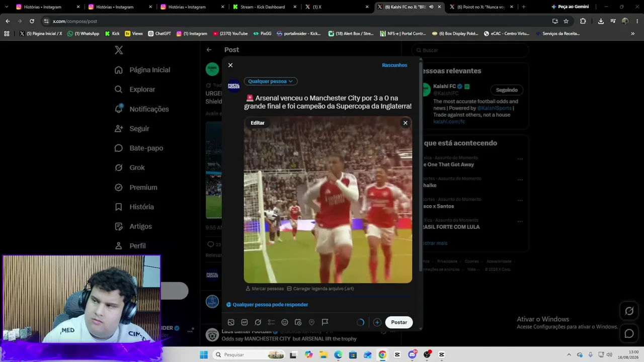Open Chrome downloads
This screenshot has width=644, height=362.
pyautogui.click(x=601, y=21)
